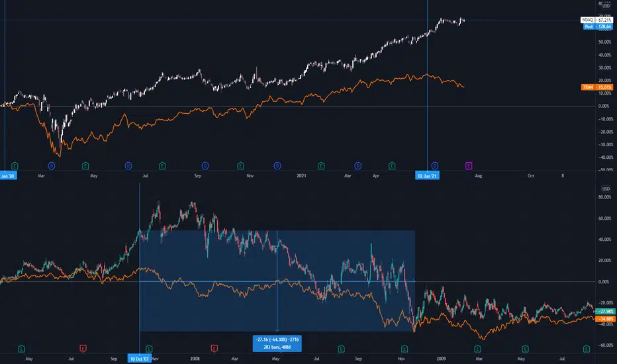
Task: Select the orange TRAN 15.01% label
Action: 597,87
